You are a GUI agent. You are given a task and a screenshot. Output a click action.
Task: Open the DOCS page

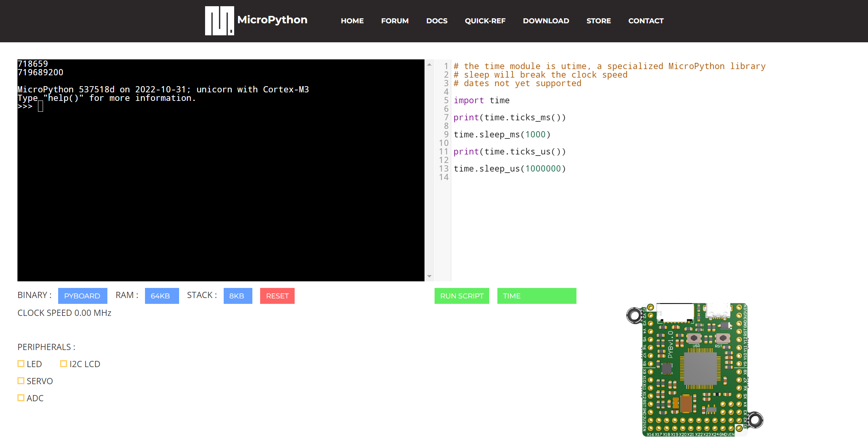click(x=437, y=21)
